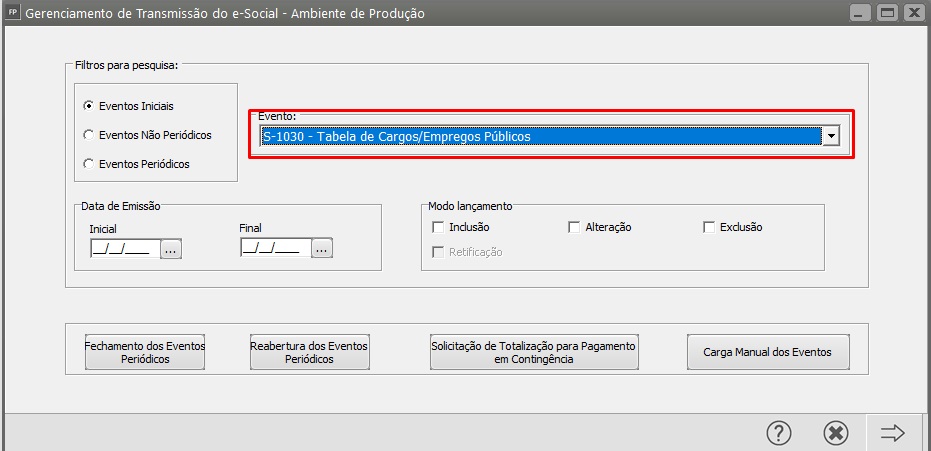
Task: Select Eventos Não Periódicos radio option
Action: click(88, 135)
